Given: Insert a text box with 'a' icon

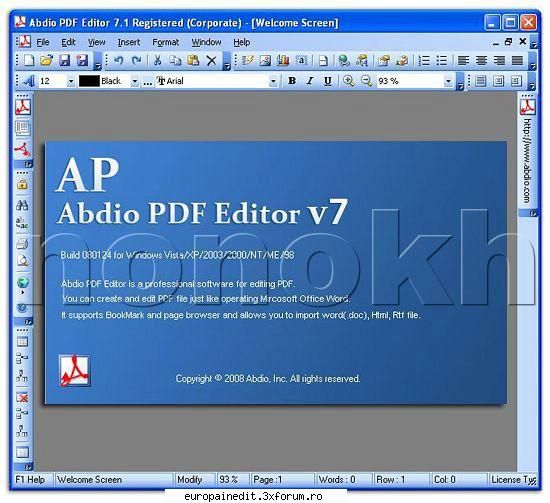Looking at the screenshot, I should [301, 60].
